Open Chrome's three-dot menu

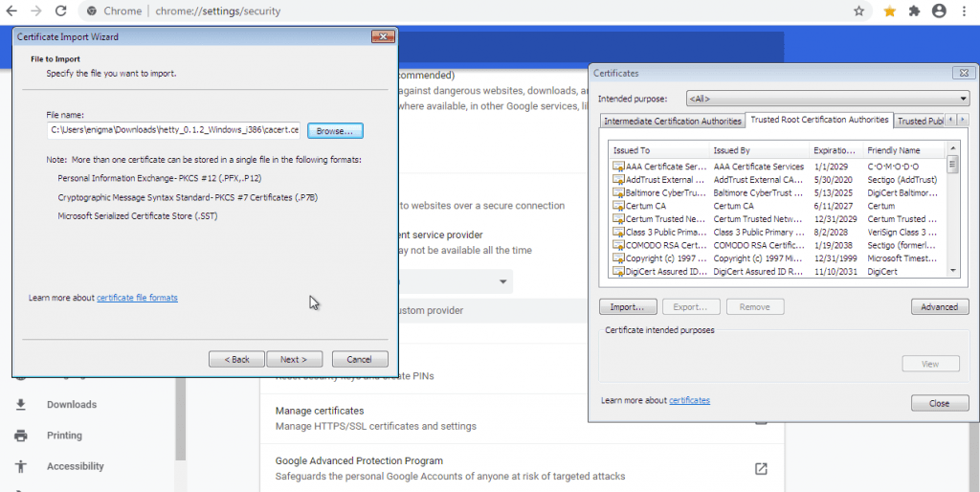tap(967, 11)
